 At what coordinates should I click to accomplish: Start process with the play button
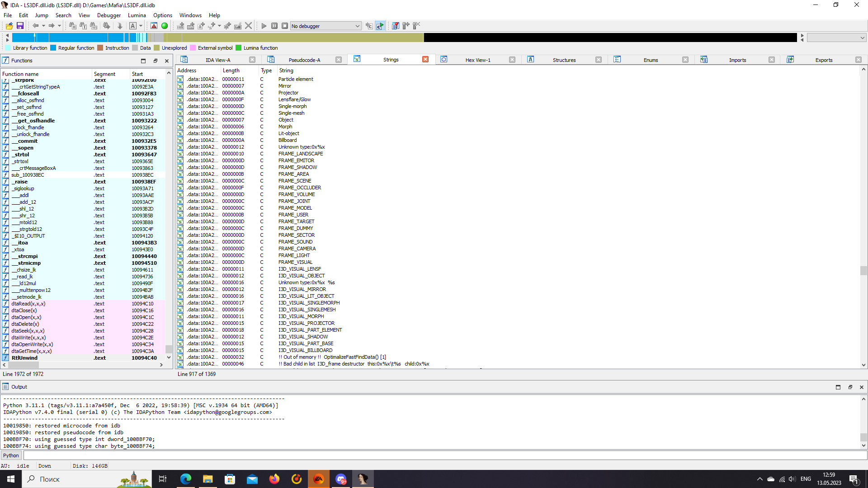click(x=264, y=26)
